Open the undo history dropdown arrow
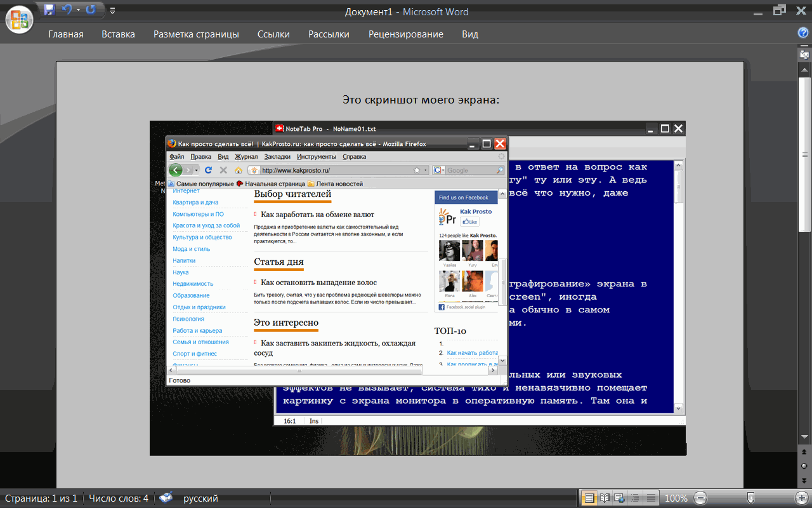Image resolution: width=812 pixels, height=508 pixels. pyautogui.click(x=78, y=10)
